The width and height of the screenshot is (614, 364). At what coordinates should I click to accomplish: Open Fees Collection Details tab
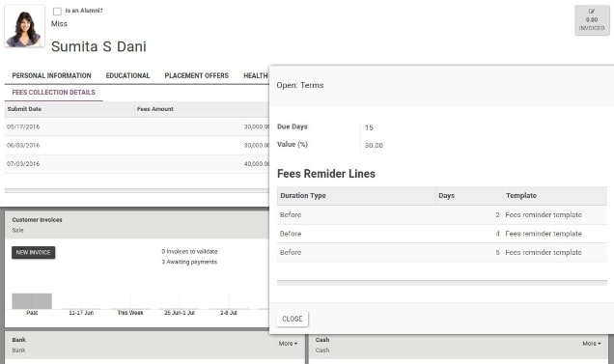(x=54, y=93)
